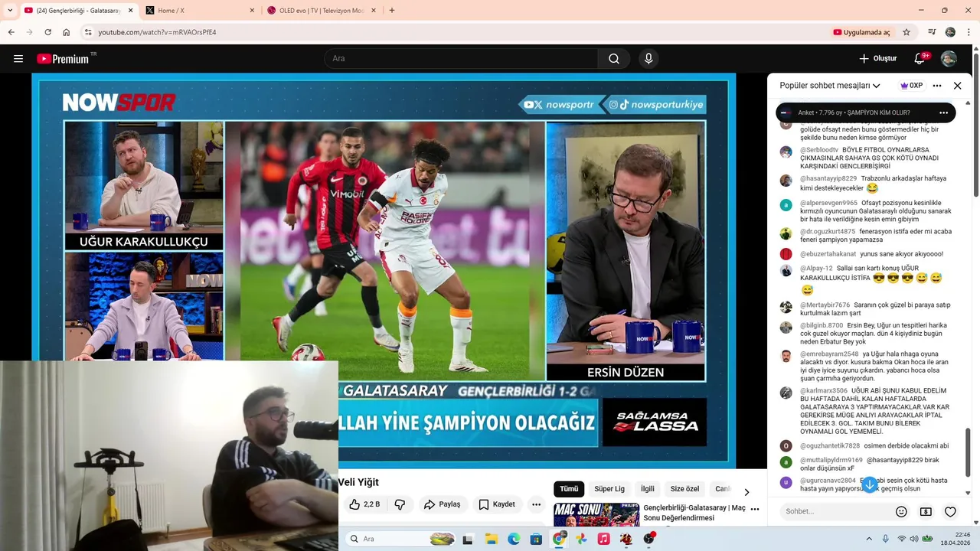The height and width of the screenshot is (551, 980).
Task: Select the Tümü filter chip
Action: pos(569,489)
